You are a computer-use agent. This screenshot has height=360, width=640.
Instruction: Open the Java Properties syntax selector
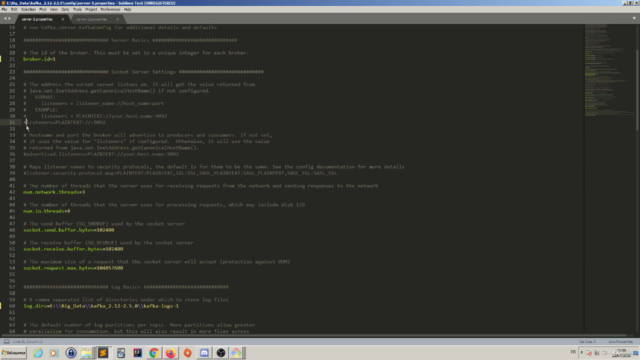(620, 342)
